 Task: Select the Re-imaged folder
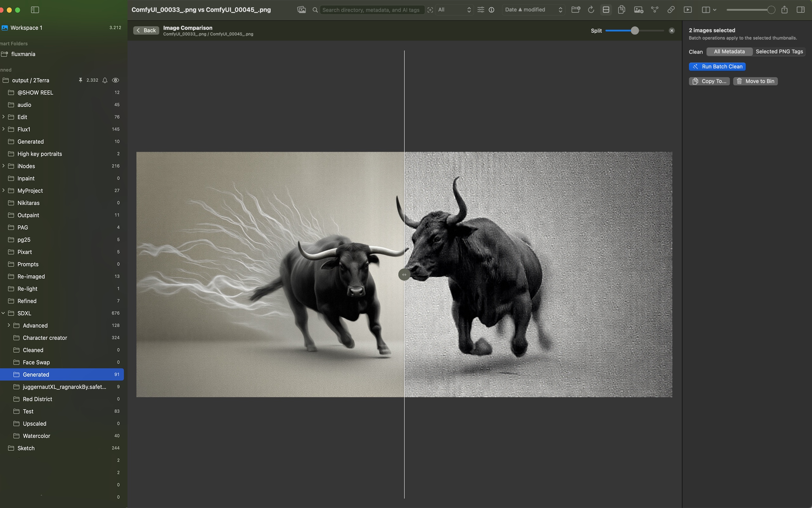tap(62, 277)
